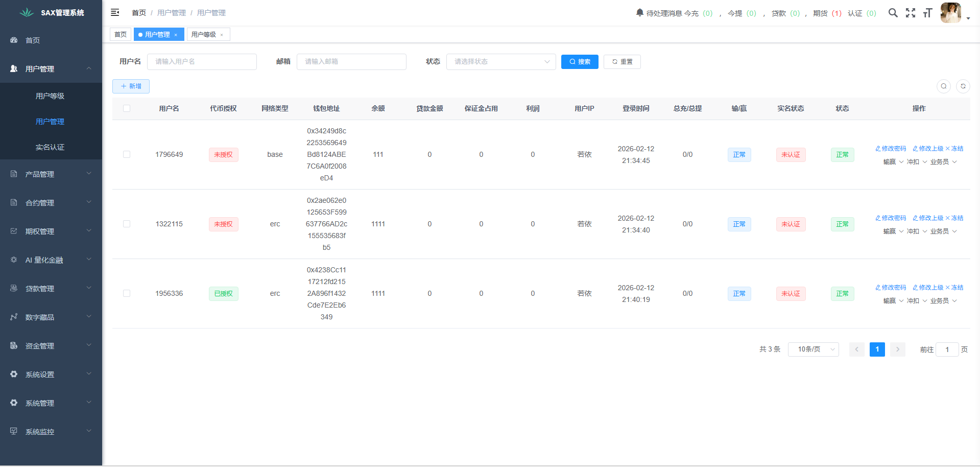This screenshot has height=467, width=980.
Task: Switch to the 用户等级 tab
Action: click(204, 35)
